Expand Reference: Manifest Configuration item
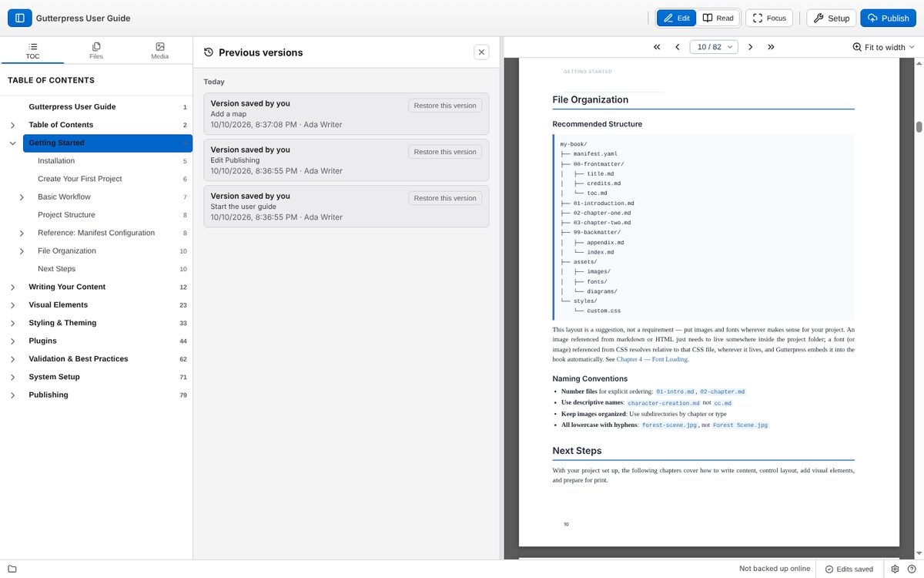924x578 pixels. click(x=22, y=233)
